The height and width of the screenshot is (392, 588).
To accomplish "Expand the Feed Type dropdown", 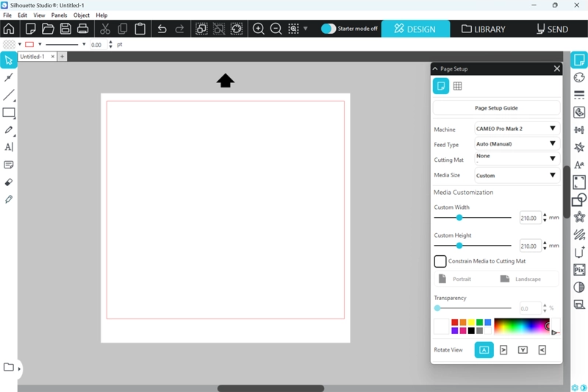I will pyautogui.click(x=517, y=144).
